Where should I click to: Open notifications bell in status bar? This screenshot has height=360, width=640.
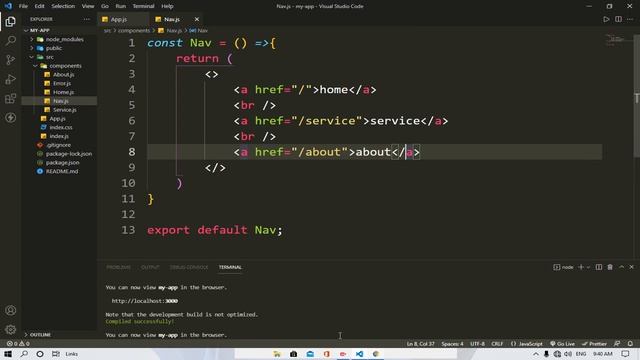pos(630,344)
